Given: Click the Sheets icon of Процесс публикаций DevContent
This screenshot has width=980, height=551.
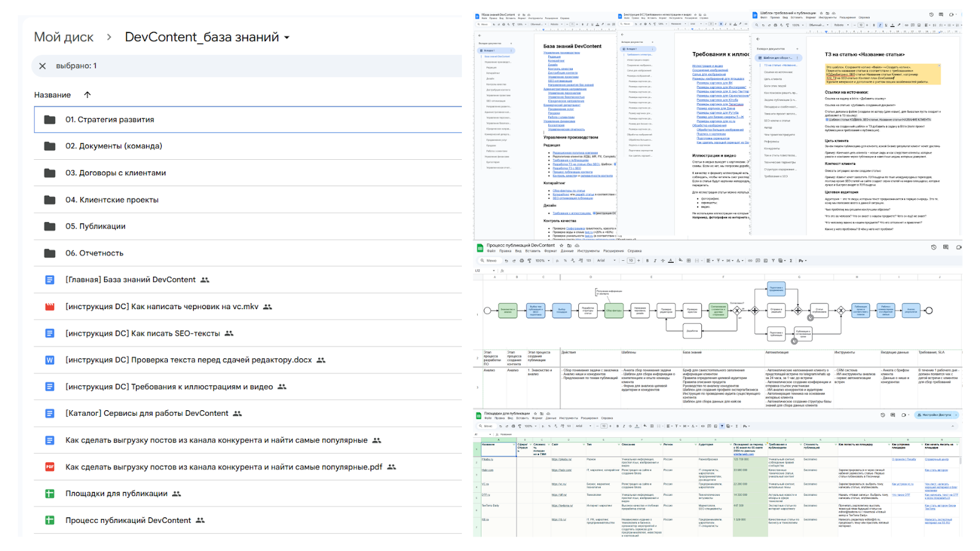Looking at the screenshot, I should click(x=50, y=520).
